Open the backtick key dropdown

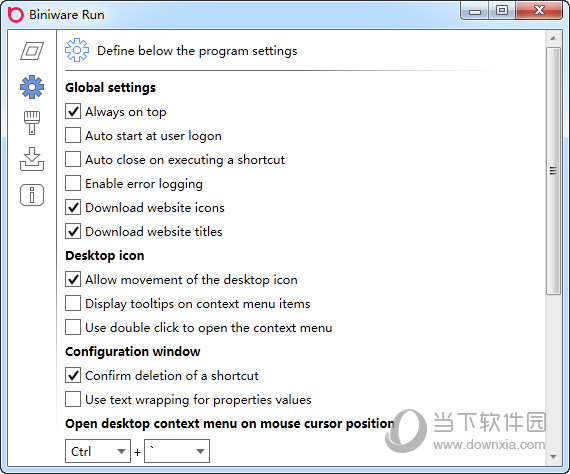pos(177,451)
